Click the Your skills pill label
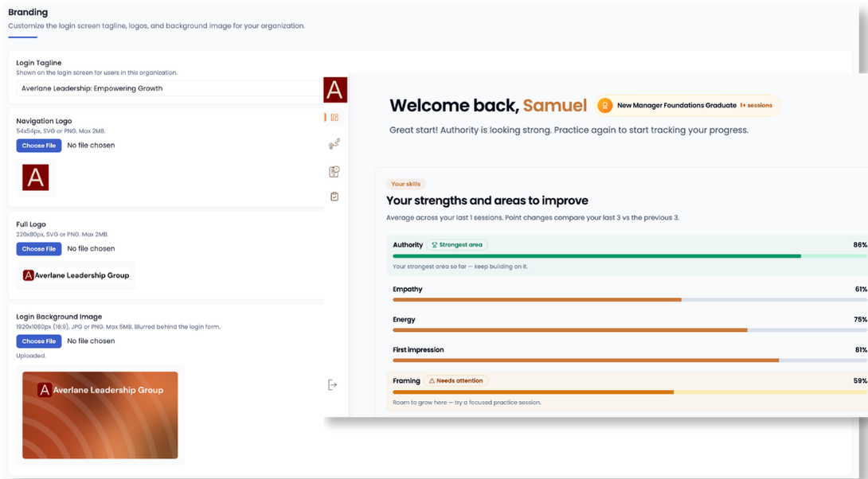This screenshot has height=479, width=868. point(406,184)
